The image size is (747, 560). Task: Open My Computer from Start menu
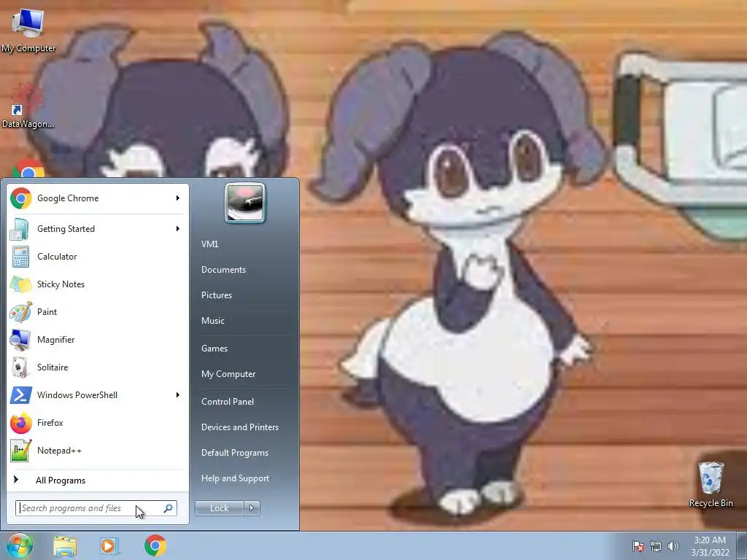(x=228, y=374)
